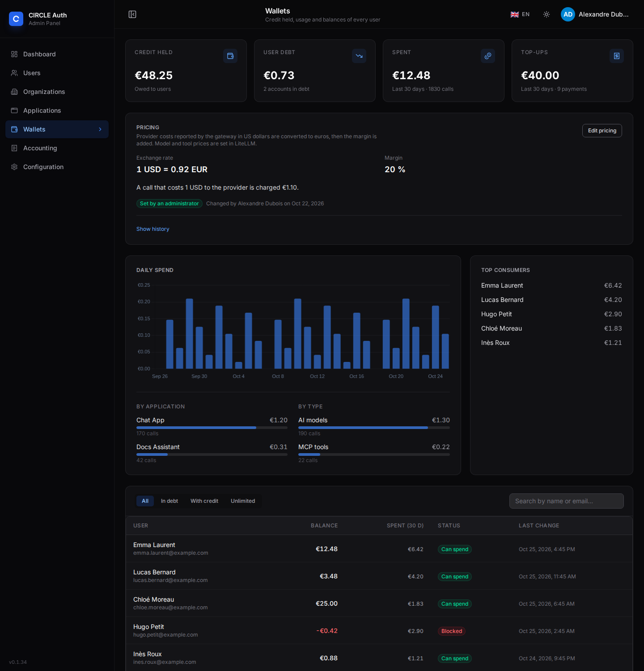Image resolution: width=644 pixels, height=671 pixels.
Task: Select the All wallets filter tab
Action: coord(145,501)
